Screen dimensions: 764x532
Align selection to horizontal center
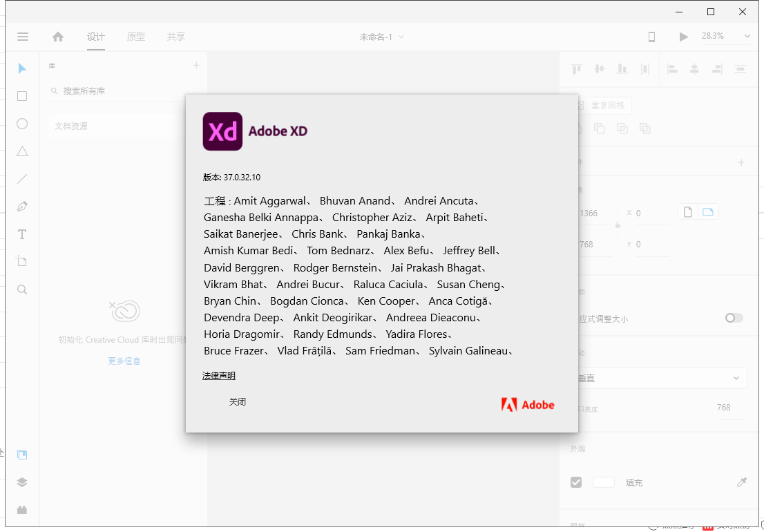694,68
